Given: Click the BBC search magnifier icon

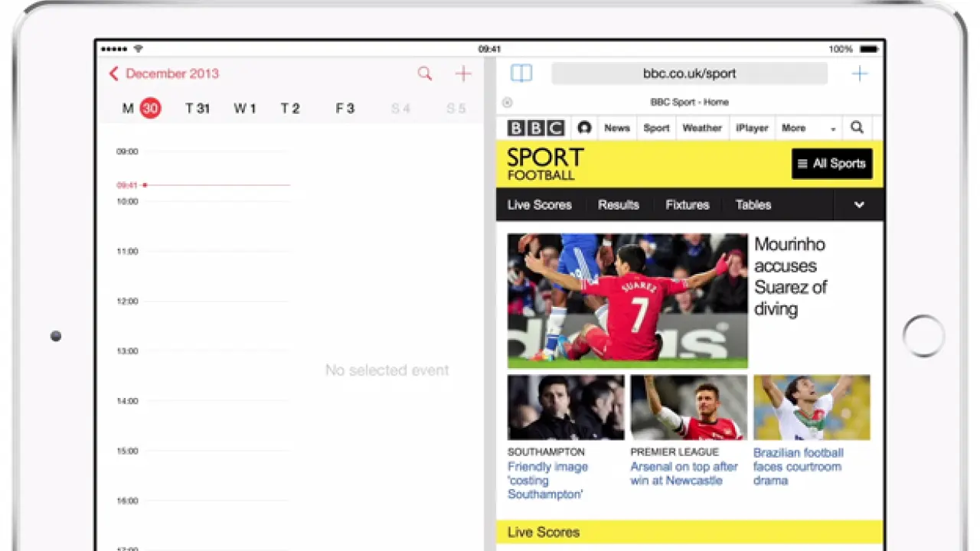Looking at the screenshot, I should coord(857,128).
